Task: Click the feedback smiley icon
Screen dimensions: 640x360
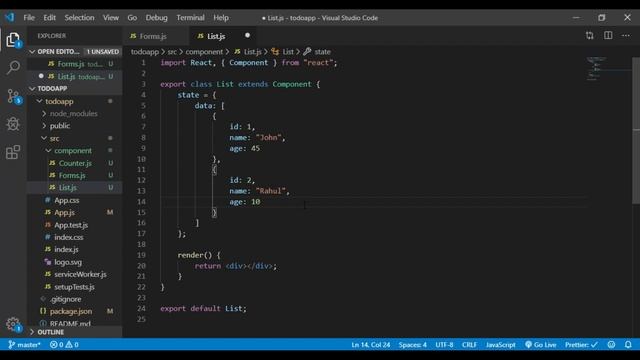Action: coord(611,344)
